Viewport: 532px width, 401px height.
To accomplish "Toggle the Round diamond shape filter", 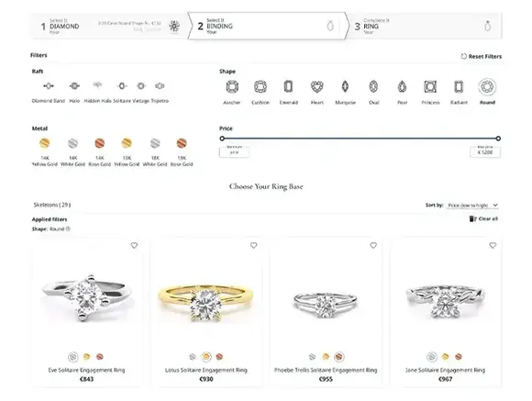I will (487, 87).
